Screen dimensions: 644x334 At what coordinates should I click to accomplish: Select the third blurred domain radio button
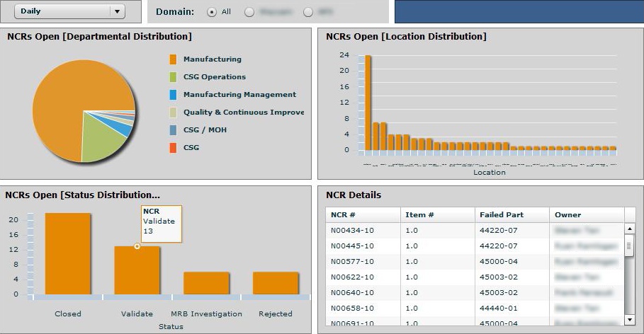[307, 12]
